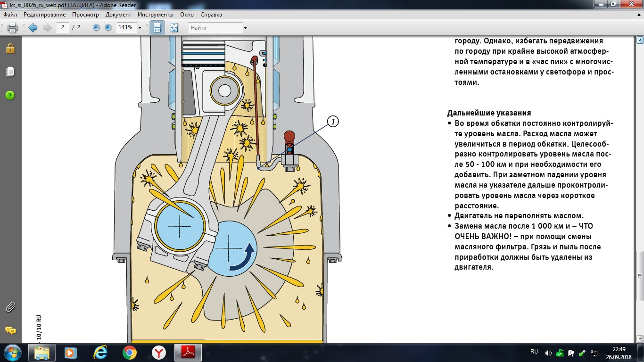The height and width of the screenshot is (362, 644).
Task: Open the Редактирование menu
Action: click(x=44, y=15)
